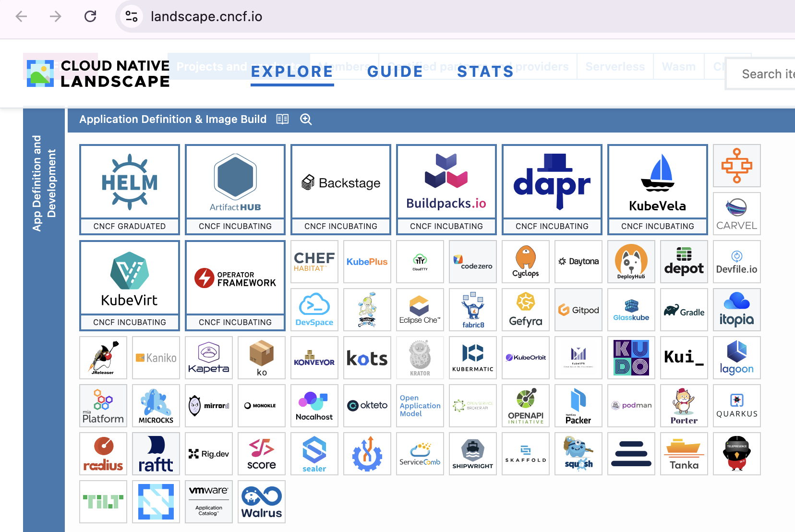Open the Operator Framework card
The height and width of the screenshot is (532, 795).
click(x=235, y=286)
